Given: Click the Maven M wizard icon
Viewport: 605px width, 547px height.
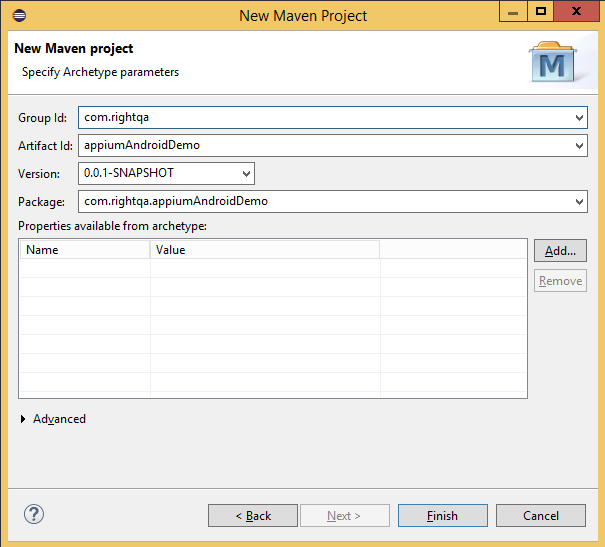Looking at the screenshot, I should pyautogui.click(x=553, y=62).
